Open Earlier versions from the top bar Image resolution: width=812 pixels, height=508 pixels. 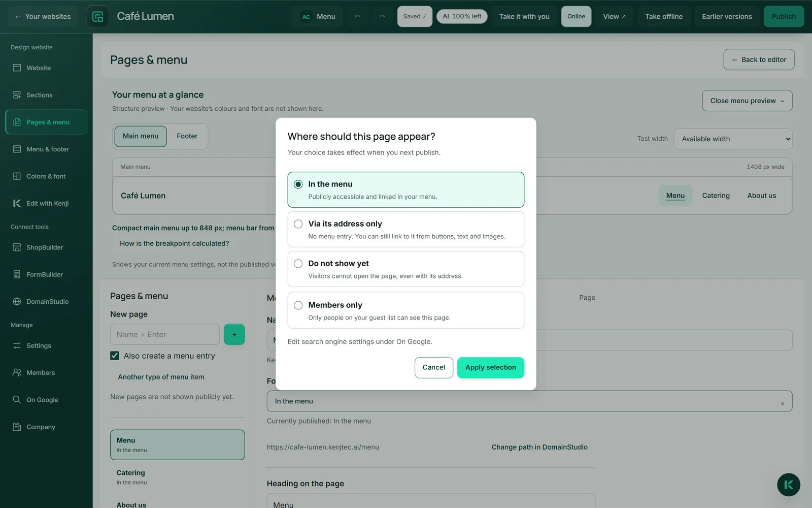click(x=727, y=17)
